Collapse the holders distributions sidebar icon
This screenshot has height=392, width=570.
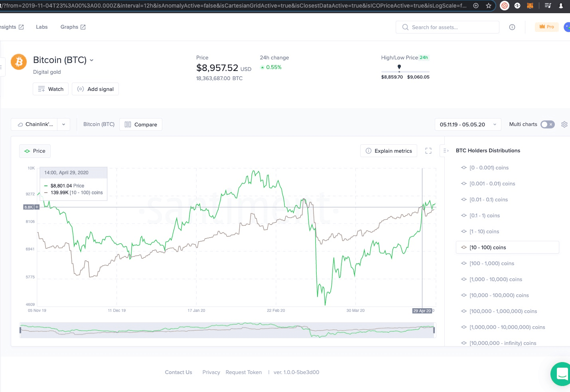(x=446, y=151)
